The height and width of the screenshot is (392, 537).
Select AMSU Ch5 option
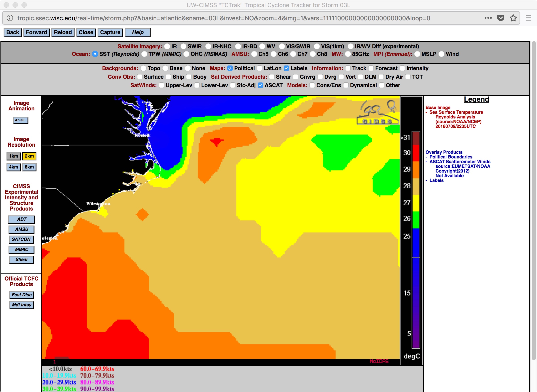[254, 54]
